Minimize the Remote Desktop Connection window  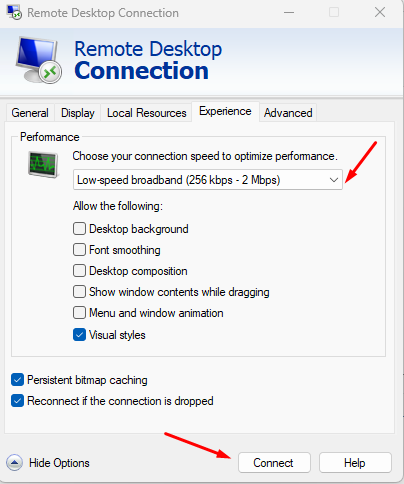pyautogui.click(x=289, y=13)
